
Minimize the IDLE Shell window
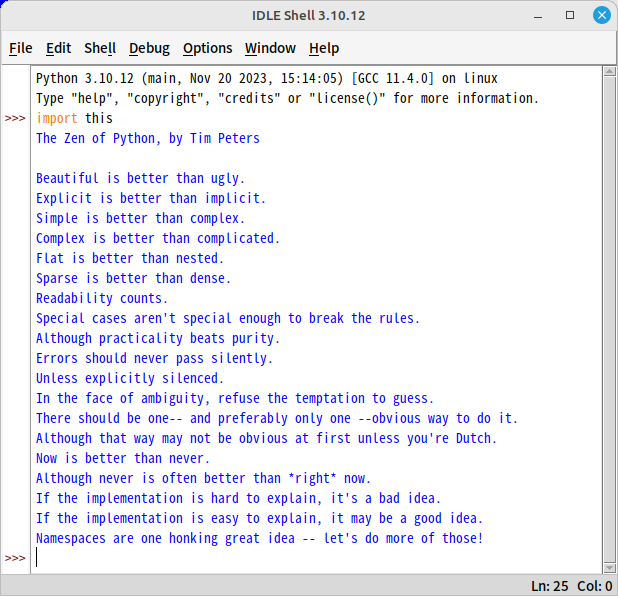[x=538, y=17]
